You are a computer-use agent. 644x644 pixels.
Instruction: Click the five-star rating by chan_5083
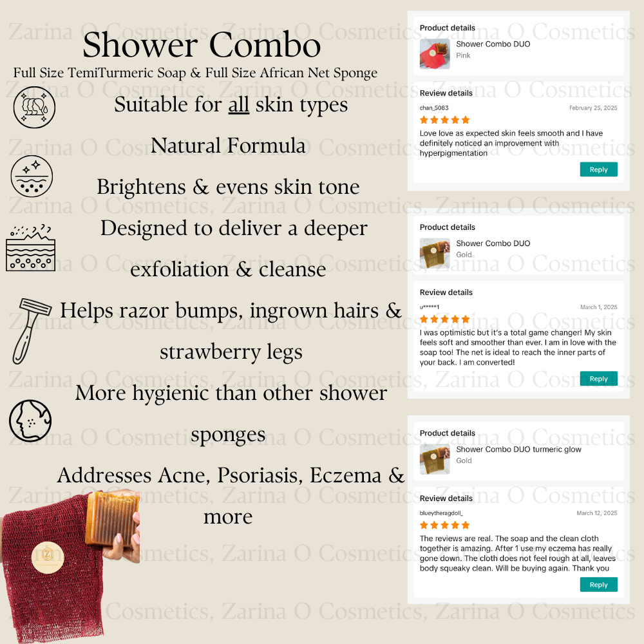coord(444,120)
